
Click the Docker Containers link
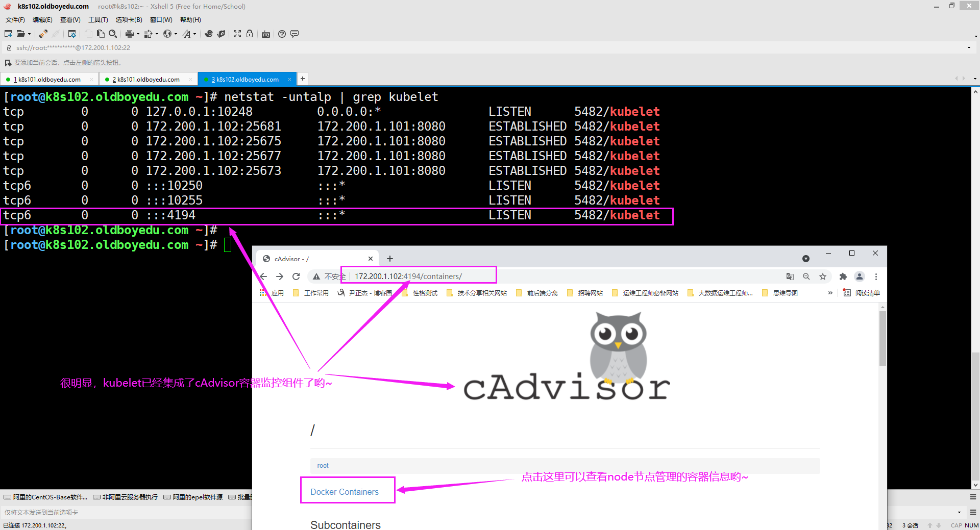pos(344,491)
